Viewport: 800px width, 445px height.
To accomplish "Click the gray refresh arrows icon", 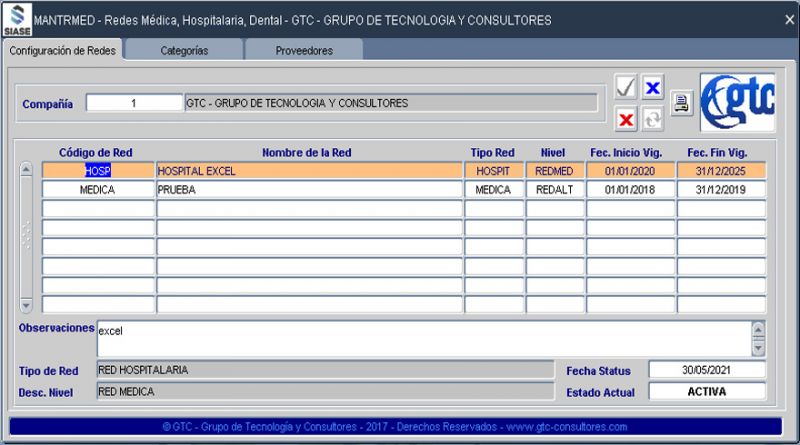I will click(652, 119).
